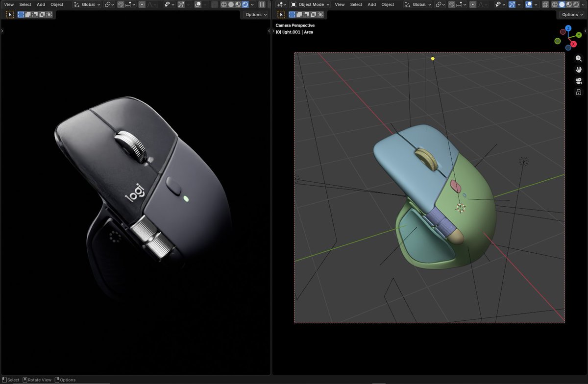588x384 pixels.
Task: Toggle gizmo display in left viewport
Action: coord(182,4)
